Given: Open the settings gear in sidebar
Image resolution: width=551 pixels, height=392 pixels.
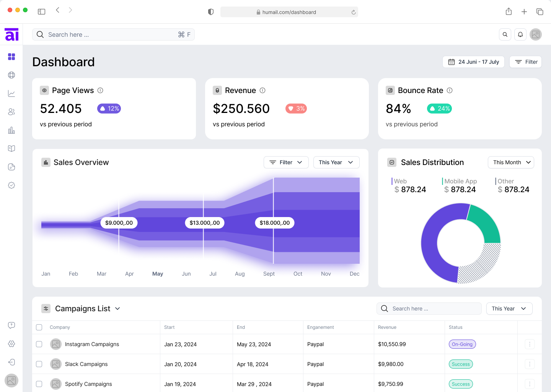Looking at the screenshot, I should (11, 344).
